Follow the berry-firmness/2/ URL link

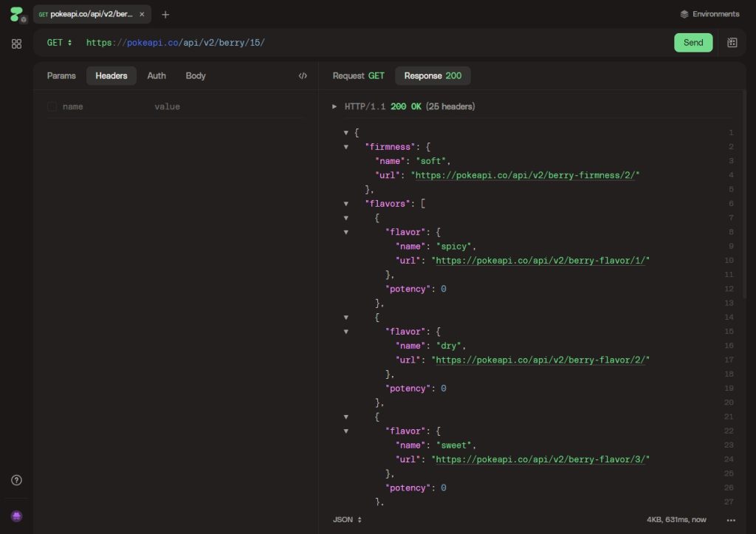click(x=525, y=176)
